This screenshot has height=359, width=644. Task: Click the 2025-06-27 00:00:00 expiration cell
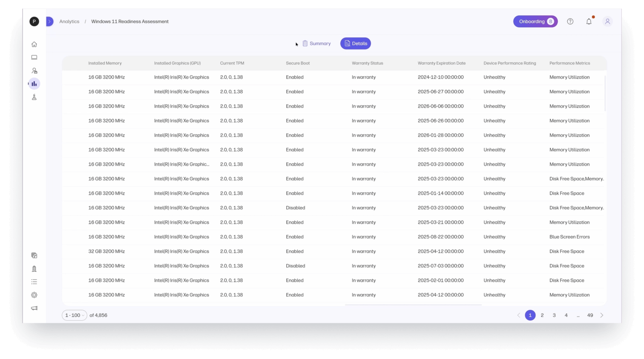441,91
